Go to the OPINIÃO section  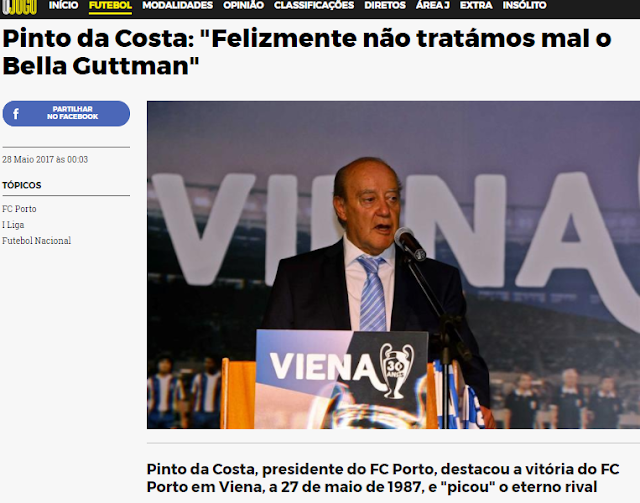click(243, 5)
